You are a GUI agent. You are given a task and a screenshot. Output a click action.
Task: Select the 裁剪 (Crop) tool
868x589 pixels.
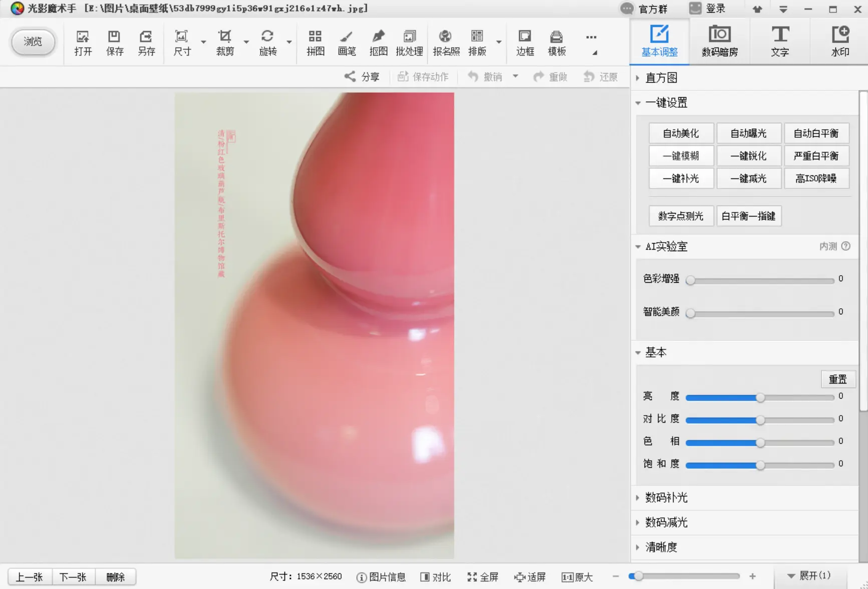tap(224, 43)
